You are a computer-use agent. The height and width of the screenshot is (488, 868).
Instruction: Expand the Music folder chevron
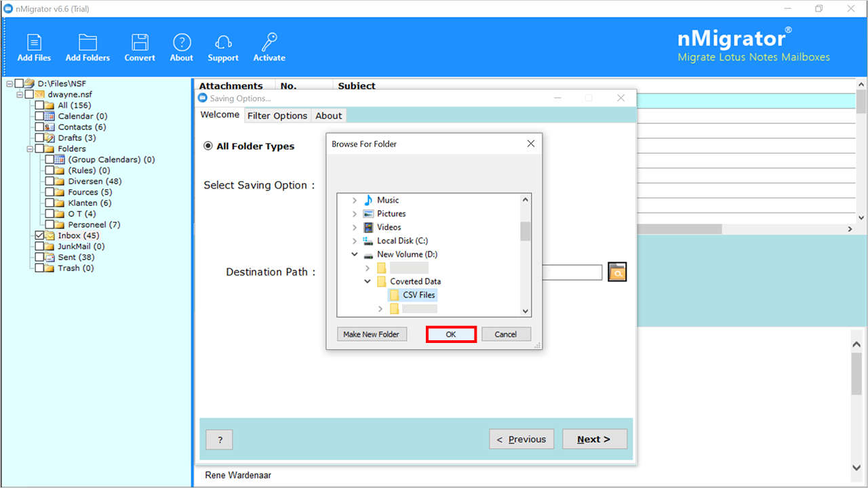click(354, 200)
